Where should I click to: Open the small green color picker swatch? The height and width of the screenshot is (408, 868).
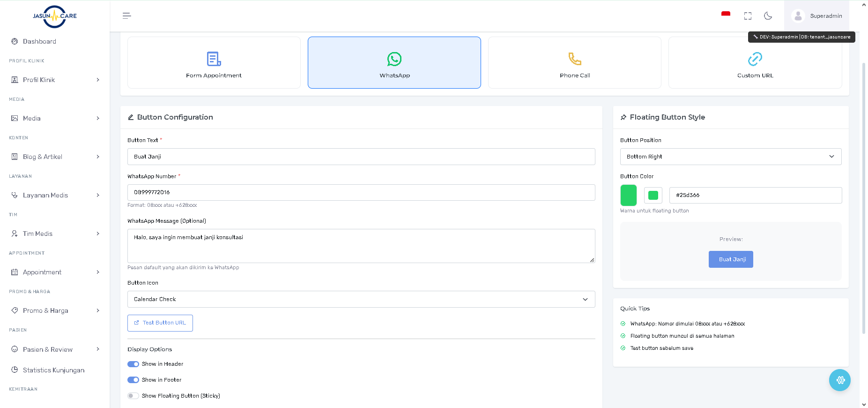653,195
